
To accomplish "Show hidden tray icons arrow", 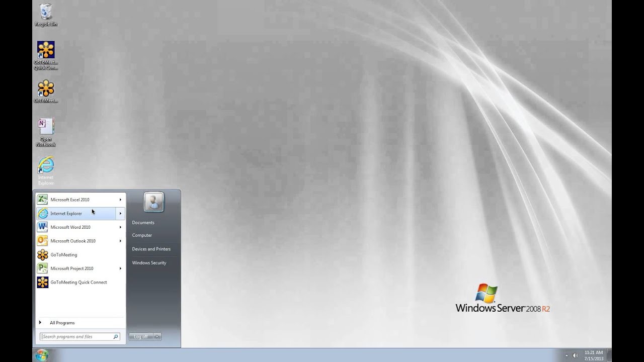I will pos(567,355).
